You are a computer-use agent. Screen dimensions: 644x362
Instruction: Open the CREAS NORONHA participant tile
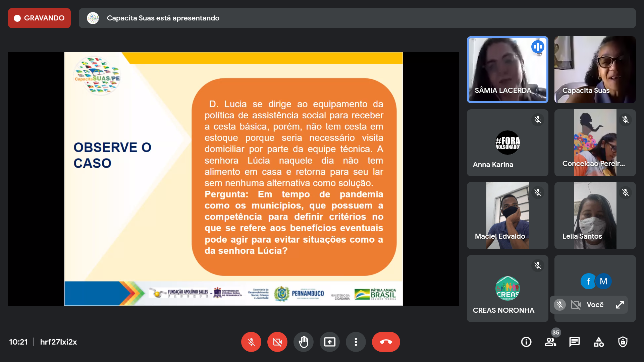[x=507, y=288]
